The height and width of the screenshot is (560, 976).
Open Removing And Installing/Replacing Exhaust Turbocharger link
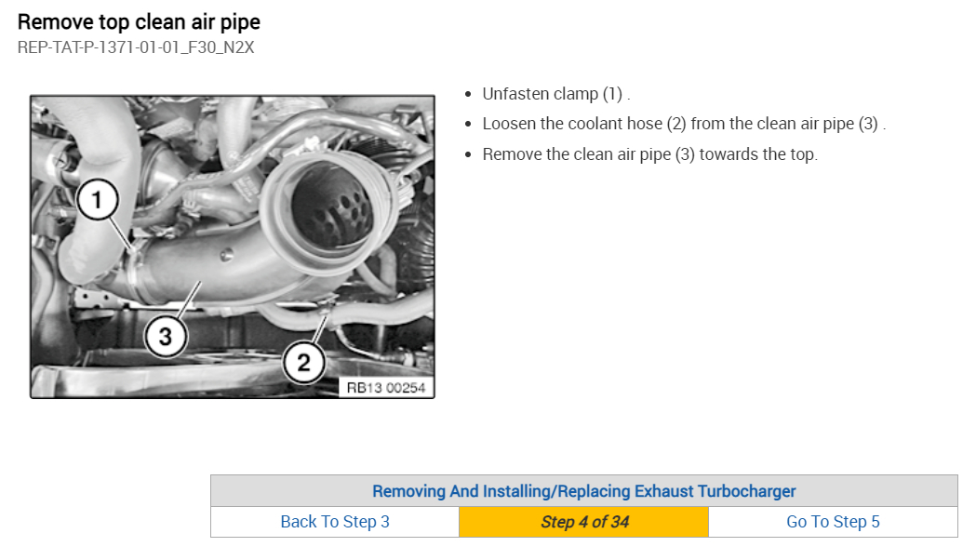pos(583,491)
